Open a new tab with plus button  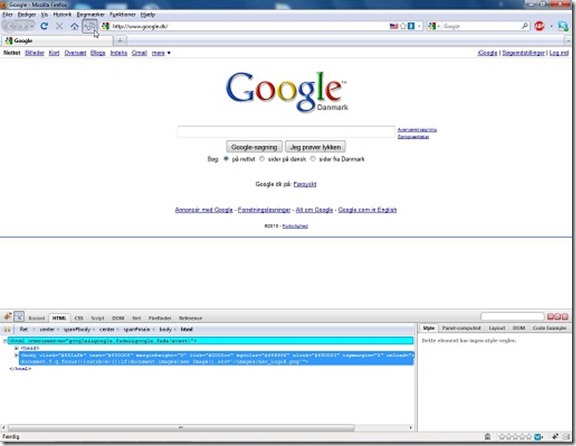(x=120, y=40)
